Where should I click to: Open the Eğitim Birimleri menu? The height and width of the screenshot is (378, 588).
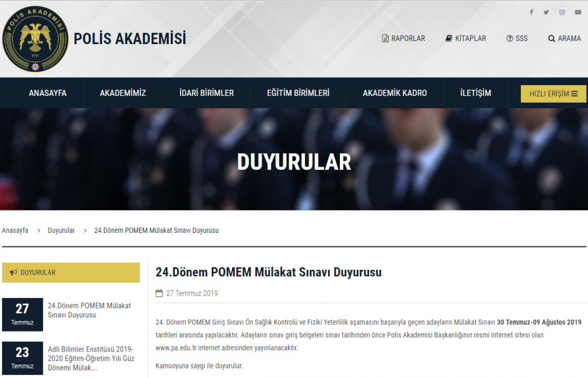coord(298,93)
